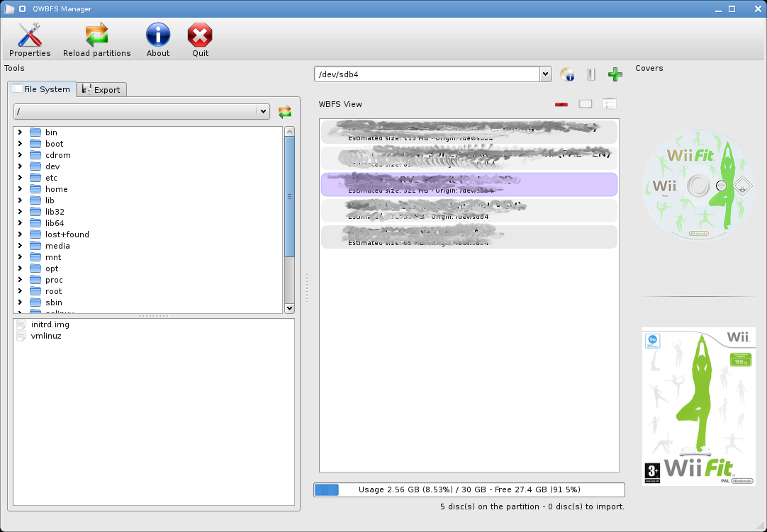Select the sbin folder
Screen dimensions: 767x532
pos(54,302)
